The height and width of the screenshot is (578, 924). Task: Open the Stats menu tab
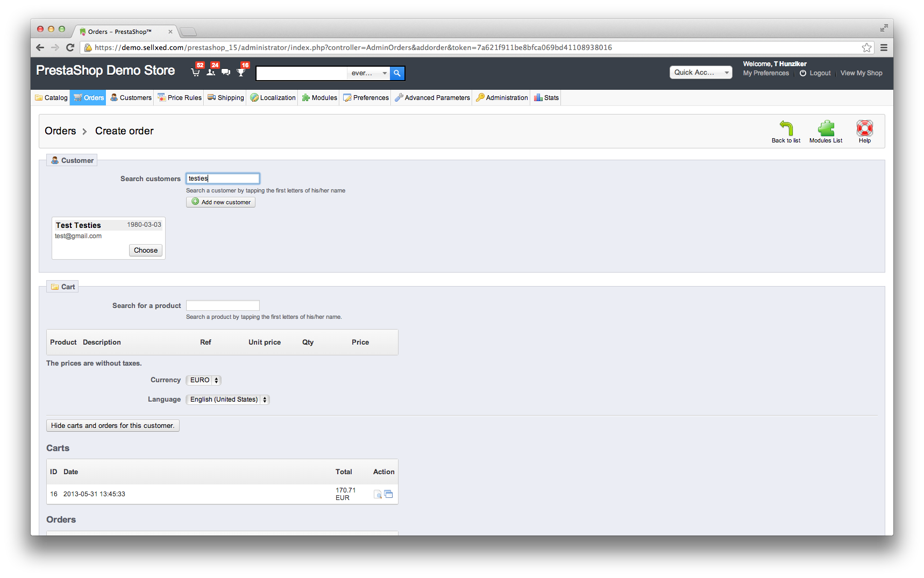pos(546,98)
